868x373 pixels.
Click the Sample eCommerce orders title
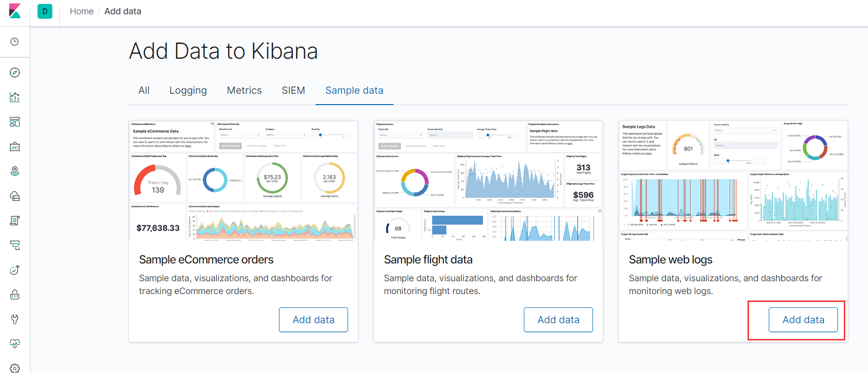[206, 260]
